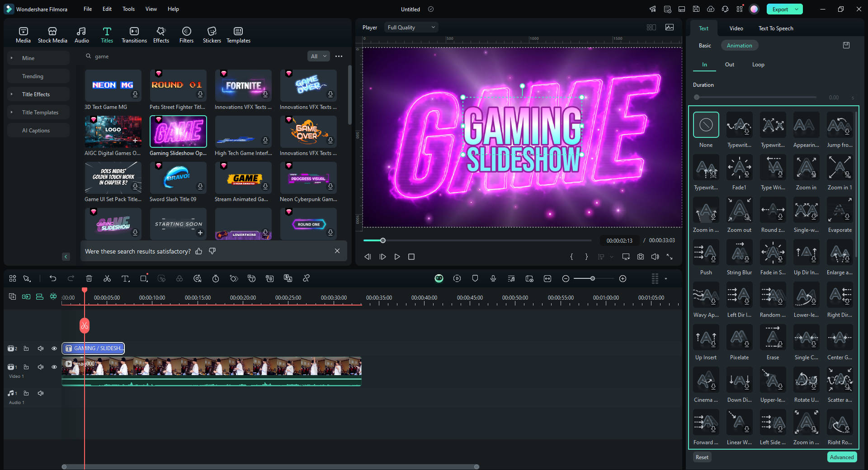Image resolution: width=868 pixels, height=470 pixels.
Task: Stop playback with the square button
Action: [x=411, y=257]
